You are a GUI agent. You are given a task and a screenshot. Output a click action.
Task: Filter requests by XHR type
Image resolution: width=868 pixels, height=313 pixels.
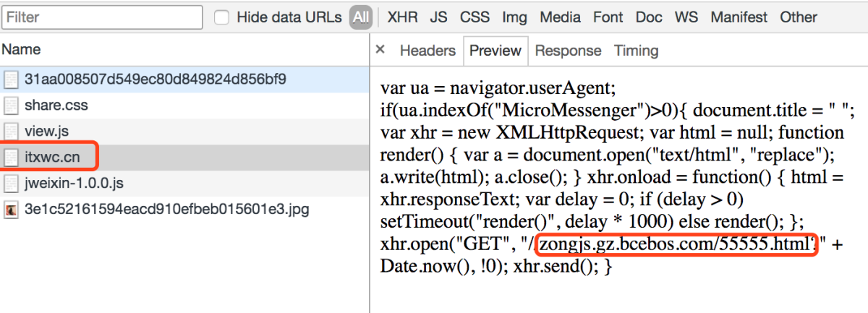(402, 17)
